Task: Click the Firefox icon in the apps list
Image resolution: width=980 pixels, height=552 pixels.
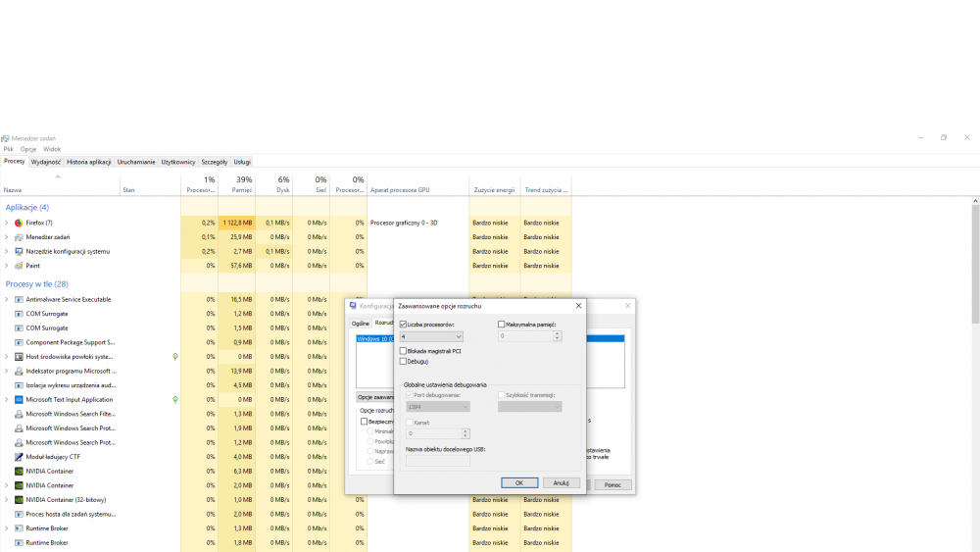Action: click(19, 223)
